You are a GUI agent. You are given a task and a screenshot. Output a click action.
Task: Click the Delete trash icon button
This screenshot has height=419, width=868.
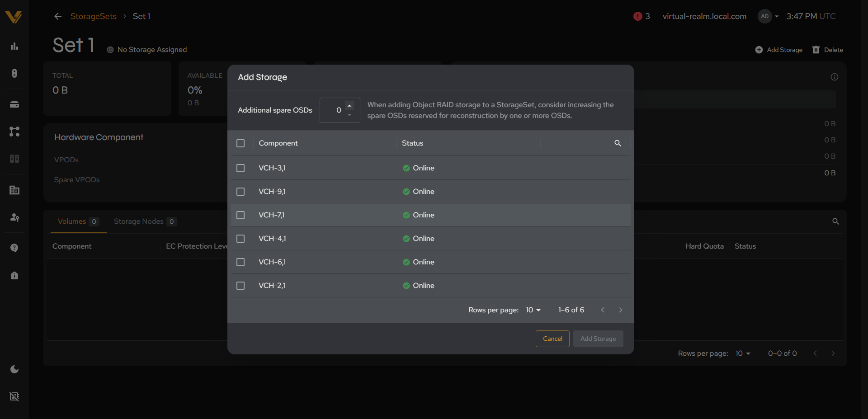[828, 50]
